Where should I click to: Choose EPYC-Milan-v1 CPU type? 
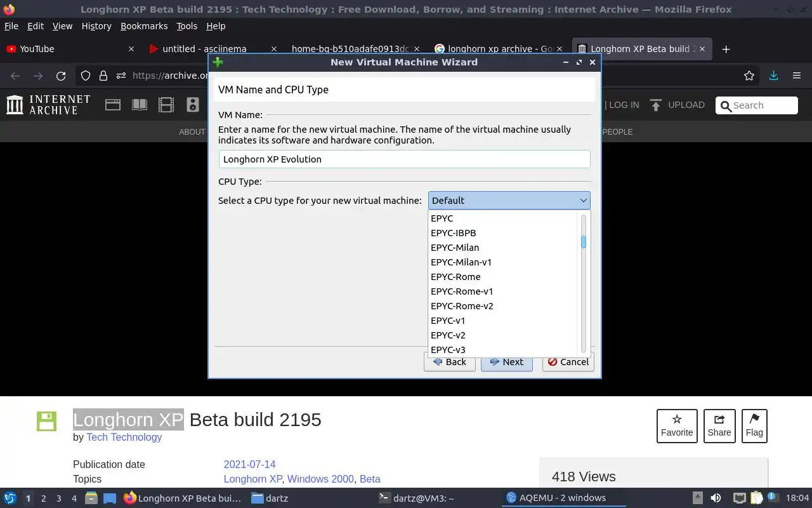tap(504, 262)
